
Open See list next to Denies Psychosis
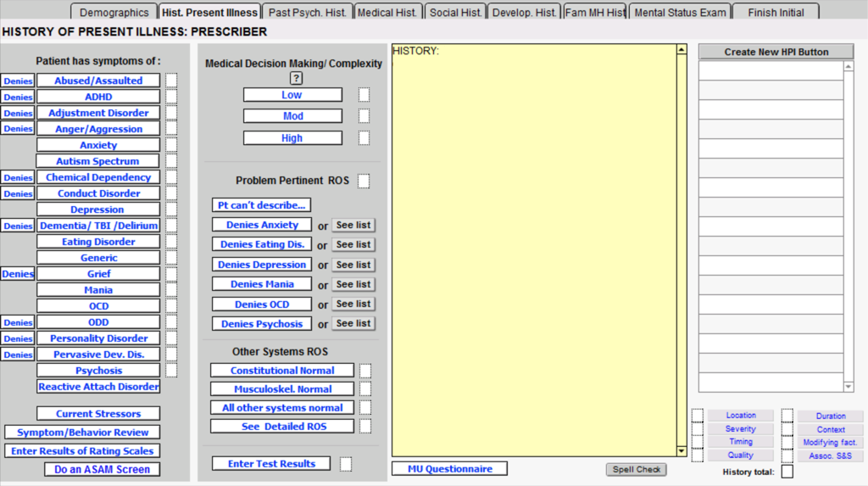point(353,324)
